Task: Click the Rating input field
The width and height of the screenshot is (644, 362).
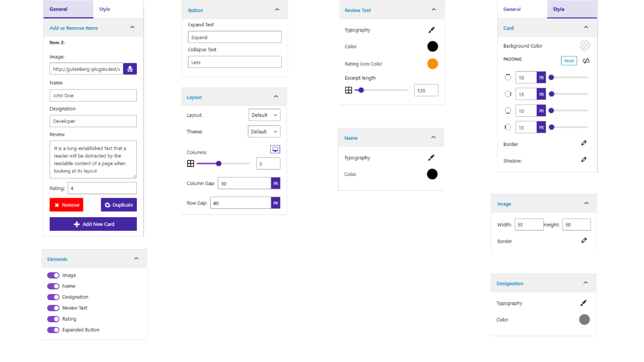Action: 102,188
